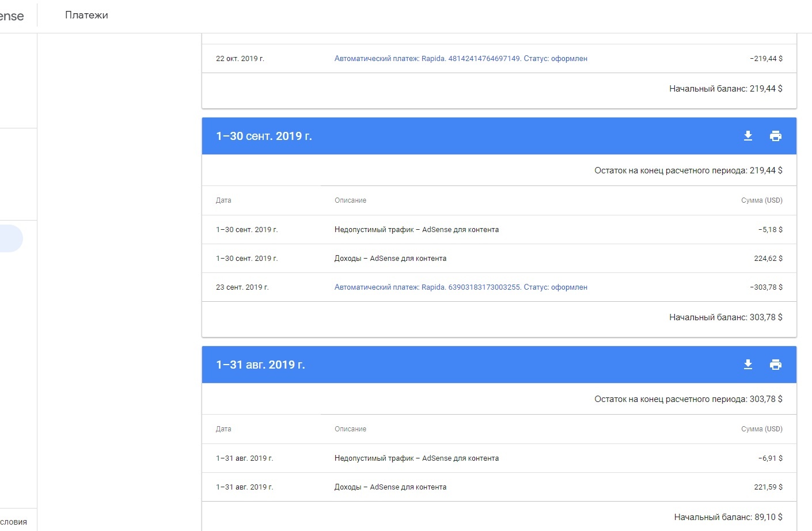This screenshot has width=812, height=531.
Task: Select the August Недопустимый трафик −6,91 $ row
Action: pyautogui.click(x=416, y=458)
